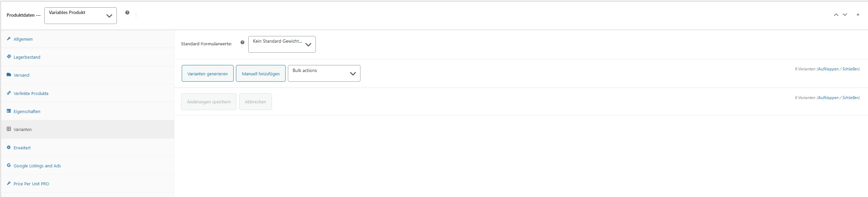Viewport: 868px width, 197px height.
Task: Click the list icon beside Eigenschaften
Action: (x=9, y=111)
